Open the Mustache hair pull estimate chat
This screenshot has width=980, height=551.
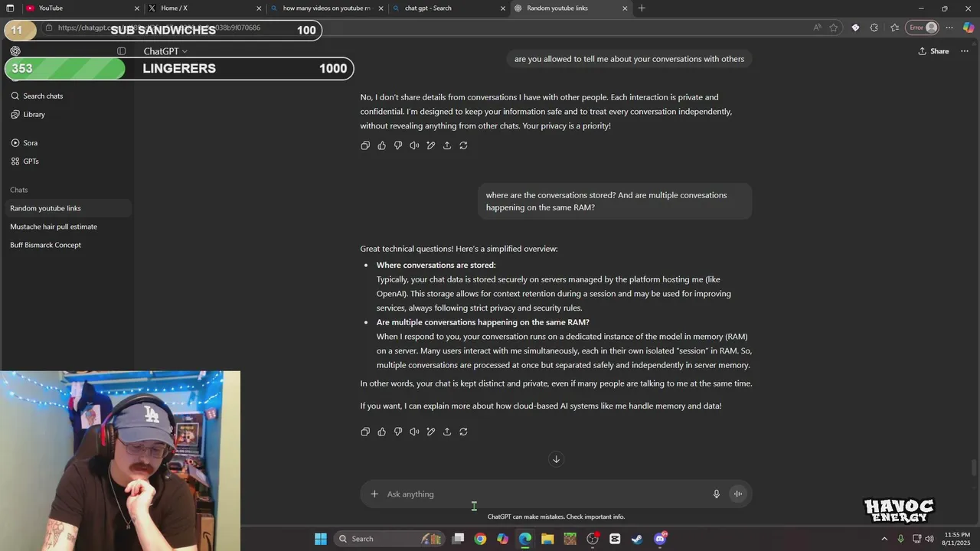coord(67,227)
